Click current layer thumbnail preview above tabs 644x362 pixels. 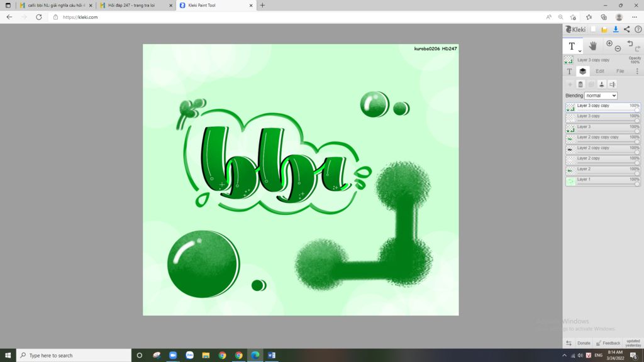click(569, 60)
